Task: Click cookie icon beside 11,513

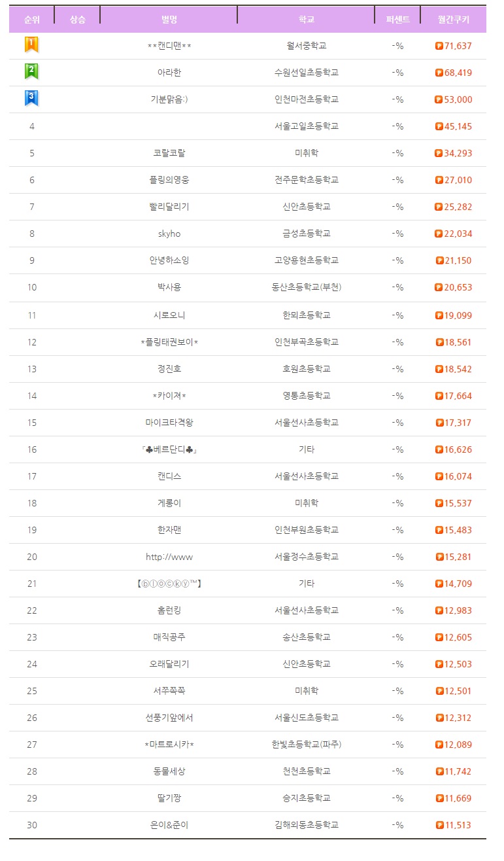Action: click(x=439, y=825)
